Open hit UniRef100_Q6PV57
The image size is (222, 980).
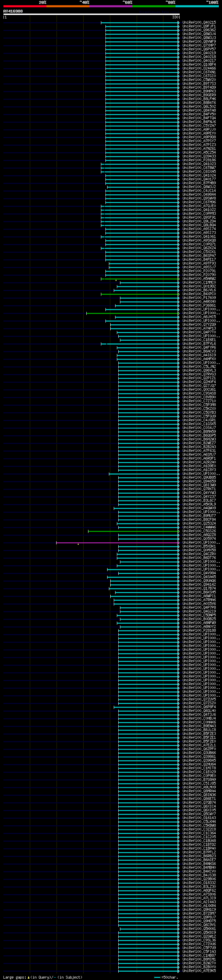click(x=199, y=49)
